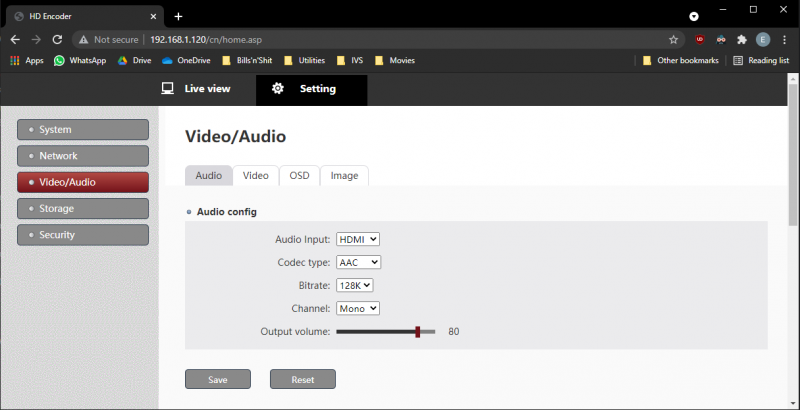This screenshot has width=800, height=410.
Task: Switch to the OSD tab
Action: (x=299, y=175)
